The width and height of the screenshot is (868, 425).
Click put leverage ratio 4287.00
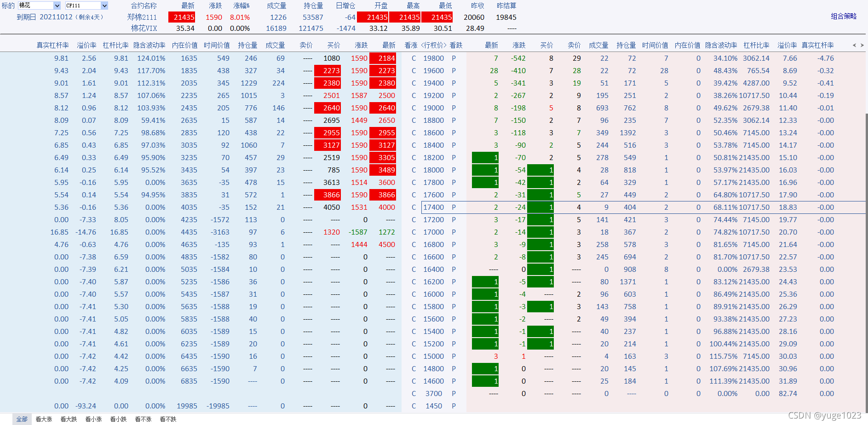[757, 83]
